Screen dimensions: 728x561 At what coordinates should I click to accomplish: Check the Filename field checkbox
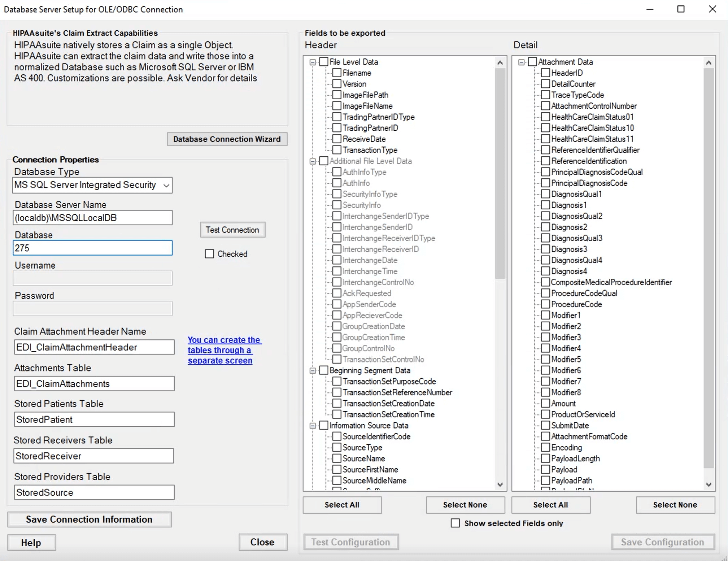(x=337, y=73)
